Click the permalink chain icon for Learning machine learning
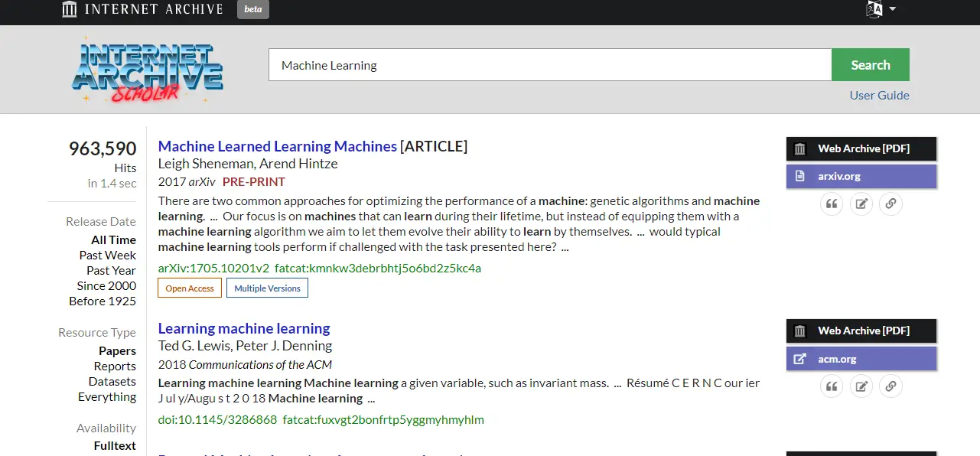 tap(890, 386)
